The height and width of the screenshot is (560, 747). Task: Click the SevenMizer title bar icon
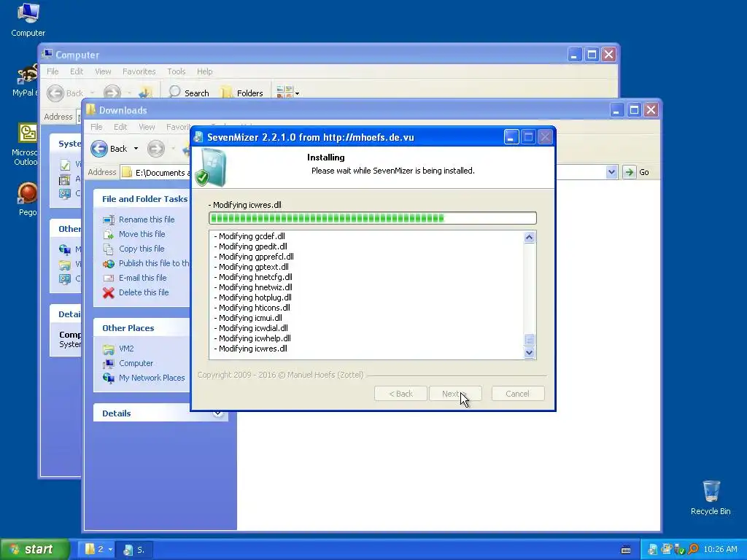click(x=198, y=137)
